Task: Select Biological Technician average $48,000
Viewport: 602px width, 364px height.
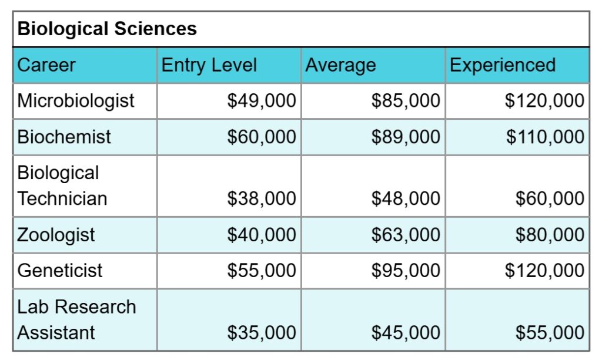Action: tap(406, 198)
